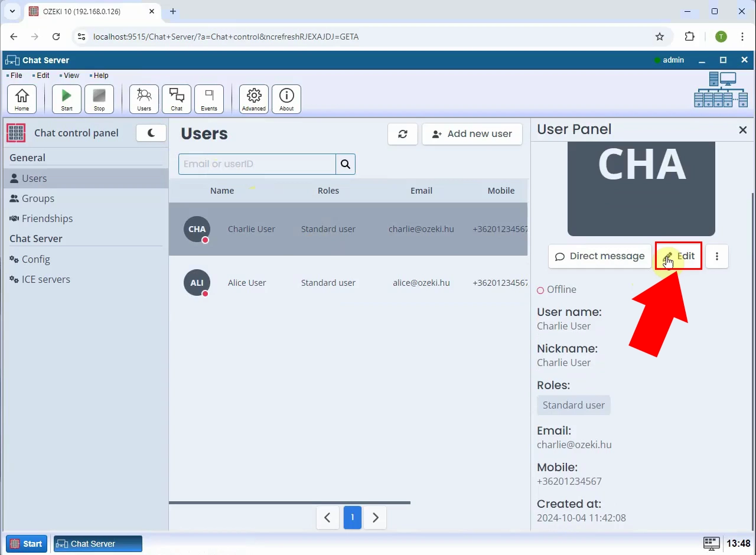The image size is (756, 555).
Task: Click the taskbar monitor tray icon
Action: click(x=711, y=544)
